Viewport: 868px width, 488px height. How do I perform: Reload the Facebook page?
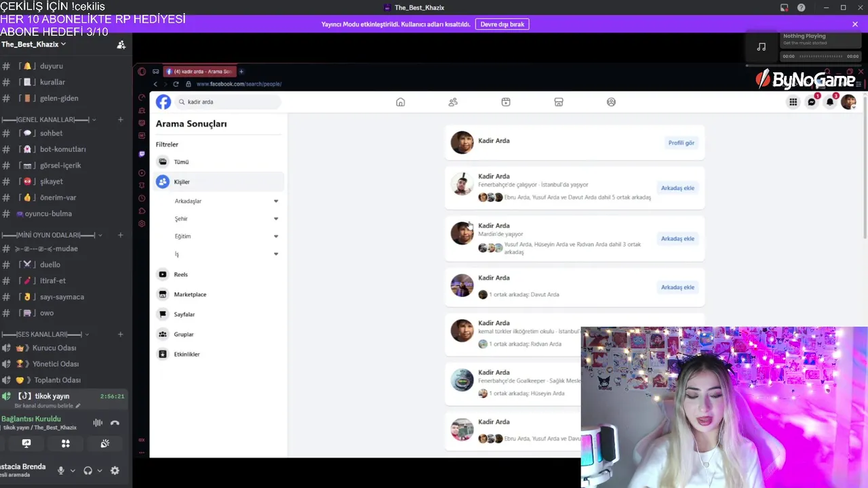(x=176, y=84)
